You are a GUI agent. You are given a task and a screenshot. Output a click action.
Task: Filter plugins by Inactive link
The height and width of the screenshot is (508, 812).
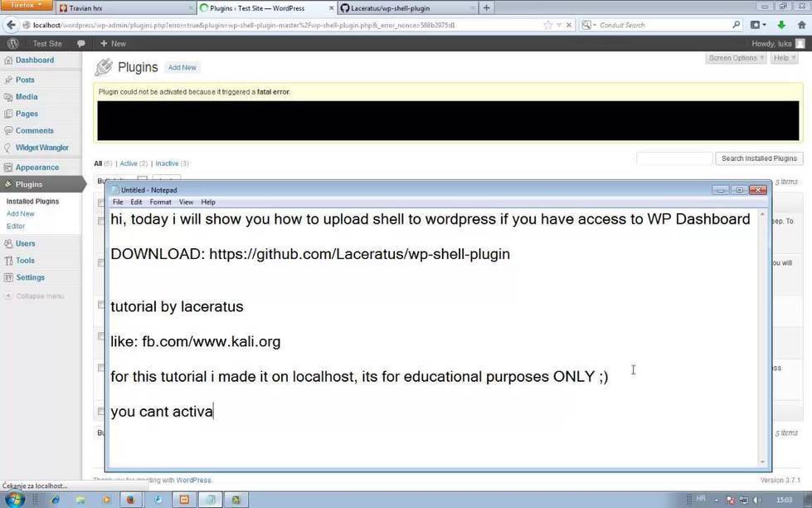click(x=167, y=164)
